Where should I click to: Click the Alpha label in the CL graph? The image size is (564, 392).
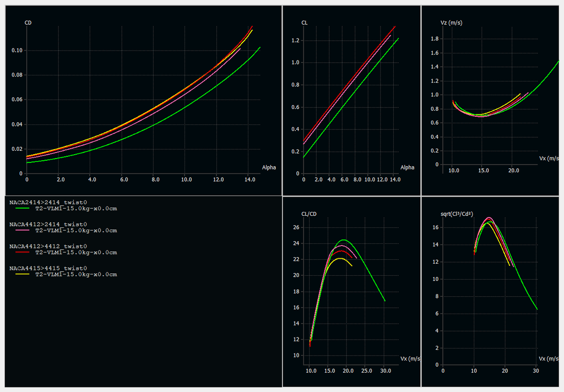407,167
